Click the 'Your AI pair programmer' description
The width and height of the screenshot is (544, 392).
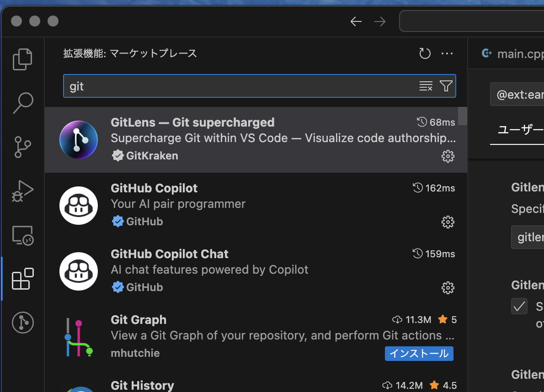point(178,204)
